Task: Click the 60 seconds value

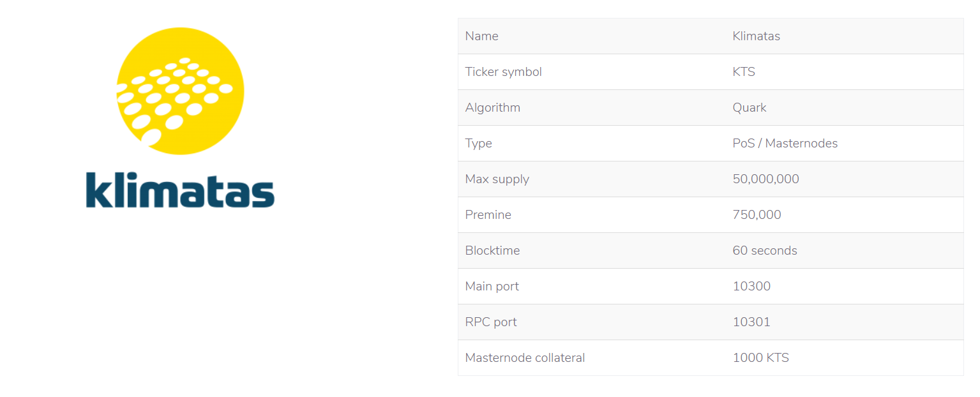Action: pos(765,251)
